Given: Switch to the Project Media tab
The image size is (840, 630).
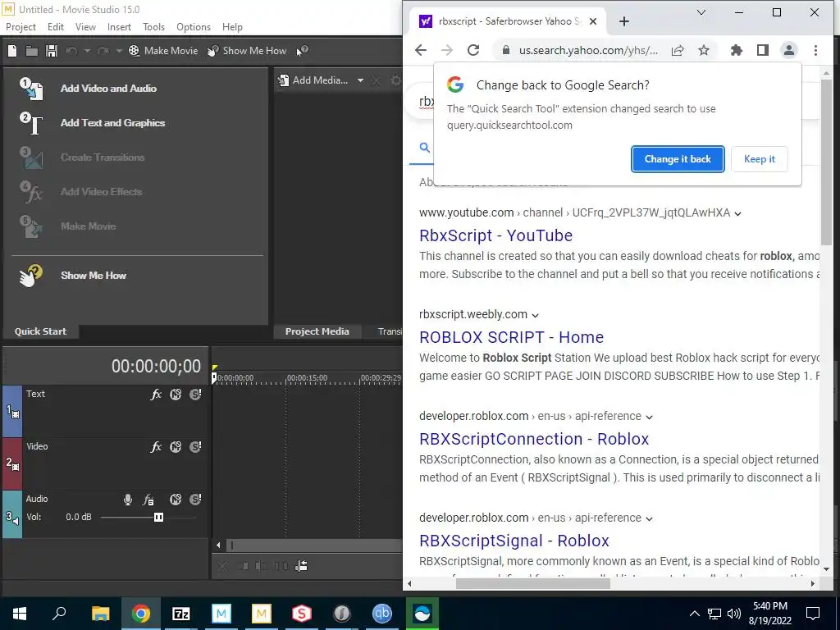Looking at the screenshot, I should coord(317,331).
